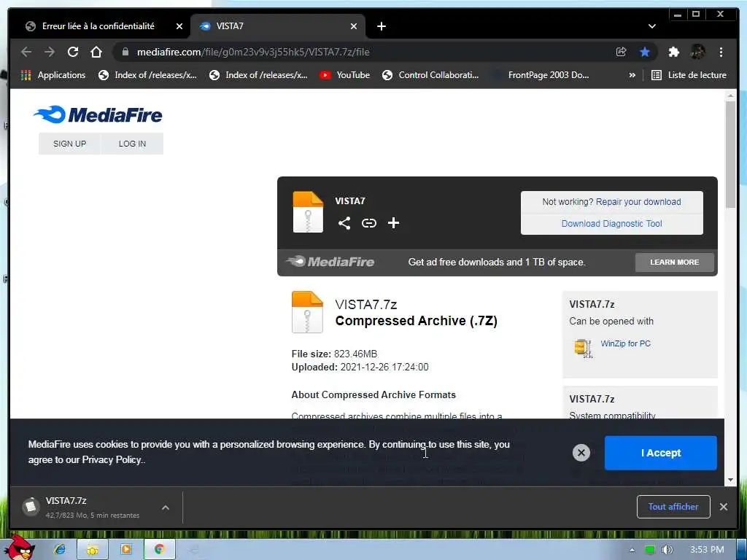
Task: Click the share icon under VISTA7
Action: (x=344, y=223)
